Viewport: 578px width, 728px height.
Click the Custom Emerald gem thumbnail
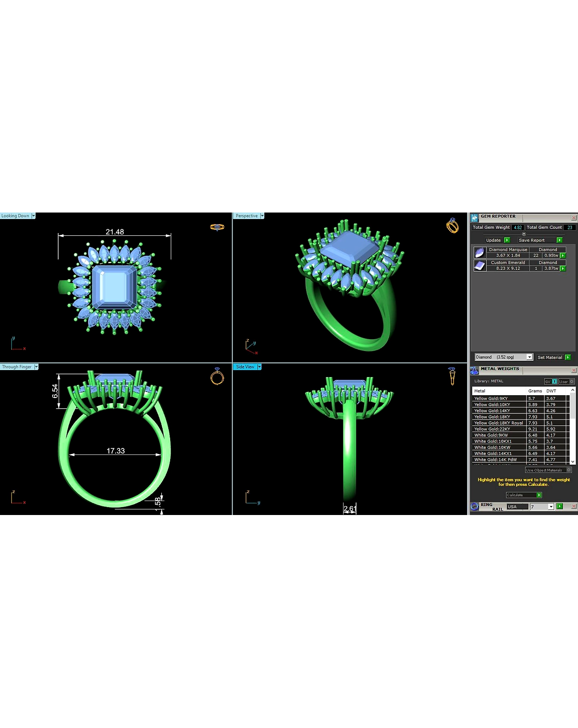click(x=479, y=265)
